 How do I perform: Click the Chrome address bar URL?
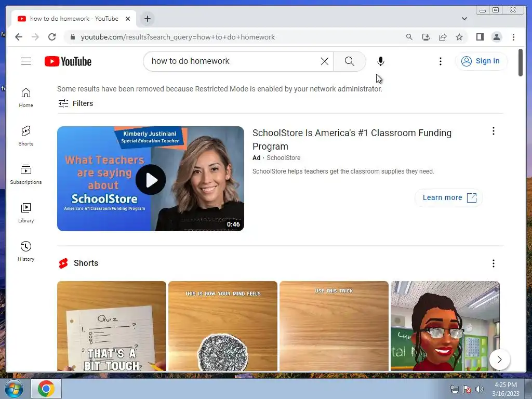[x=178, y=37]
